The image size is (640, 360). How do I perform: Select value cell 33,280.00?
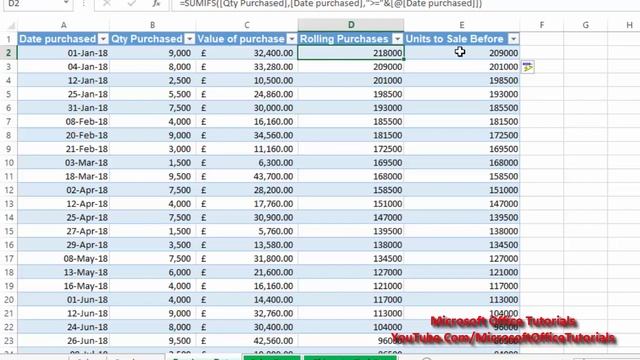tap(247, 67)
